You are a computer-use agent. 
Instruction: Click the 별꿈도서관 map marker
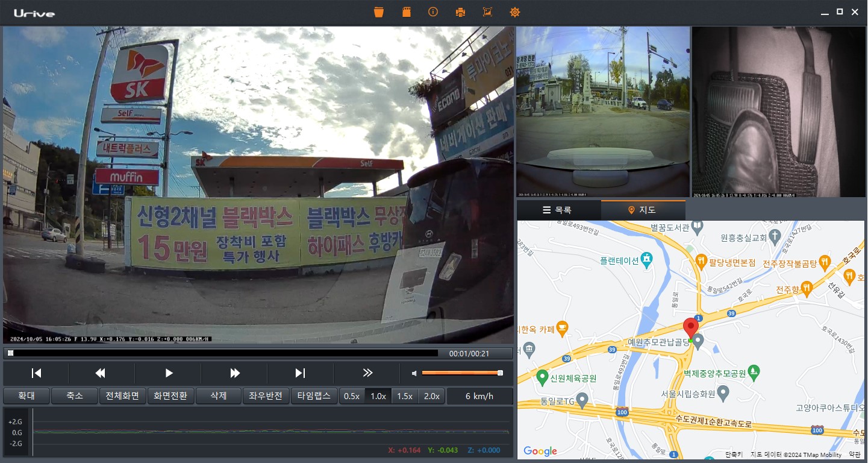click(698, 227)
